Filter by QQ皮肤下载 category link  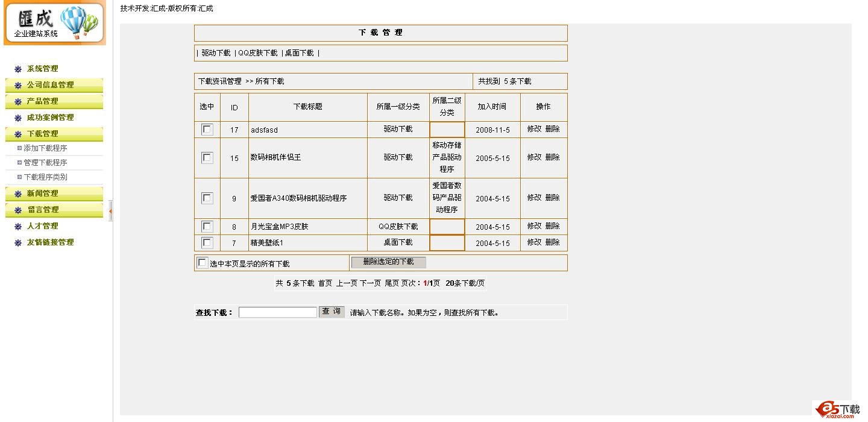258,53
